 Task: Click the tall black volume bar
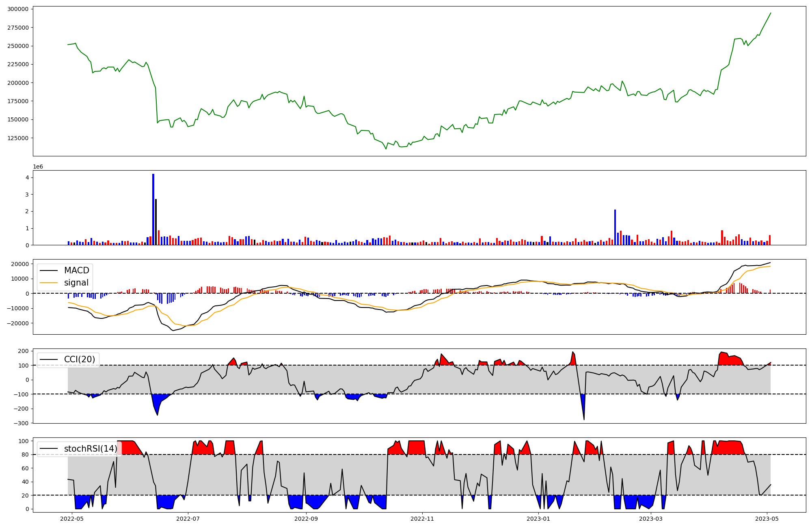[x=156, y=222]
